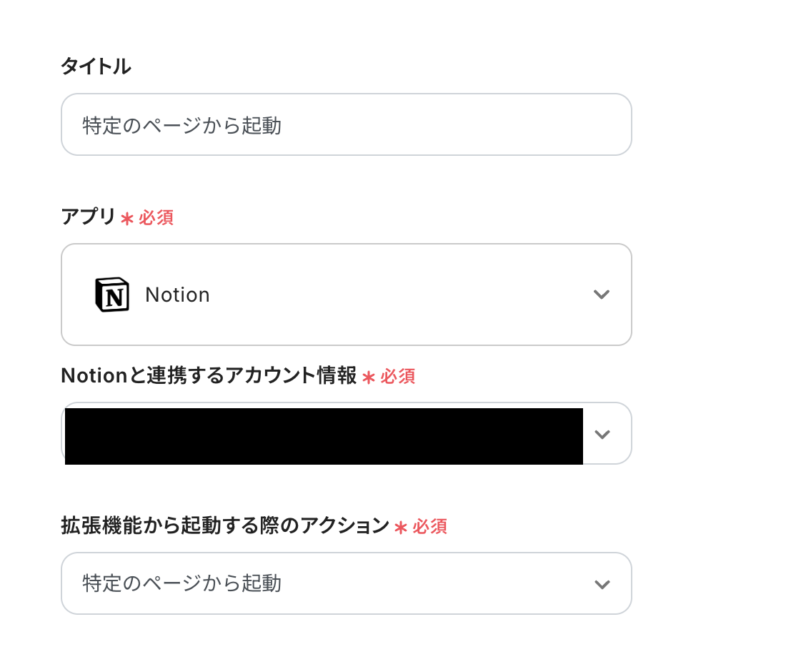Click the red asterisk beside アプリ

pyautogui.click(x=126, y=219)
